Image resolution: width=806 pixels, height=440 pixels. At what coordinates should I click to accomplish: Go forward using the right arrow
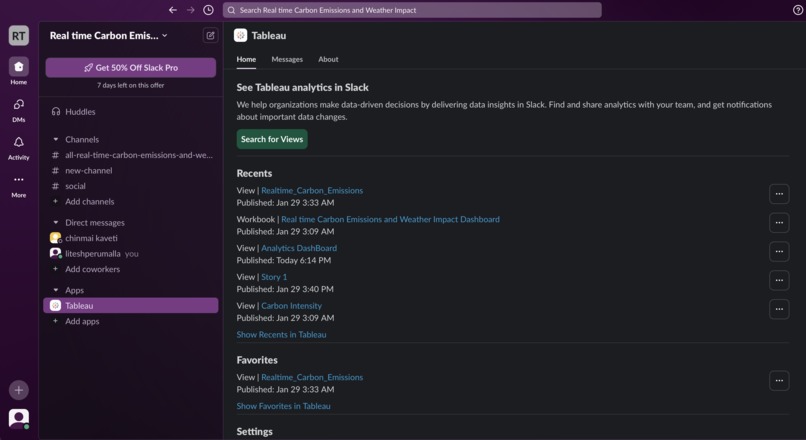[191, 10]
